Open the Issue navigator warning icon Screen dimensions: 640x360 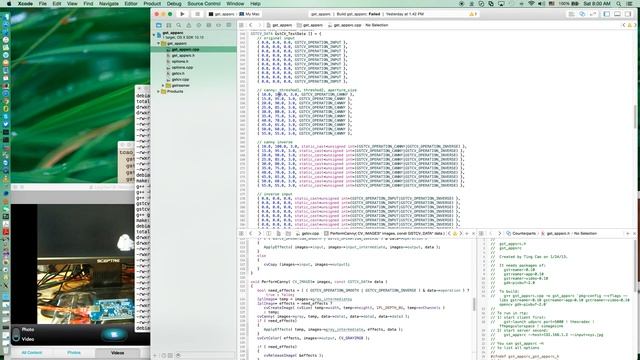click(x=189, y=25)
